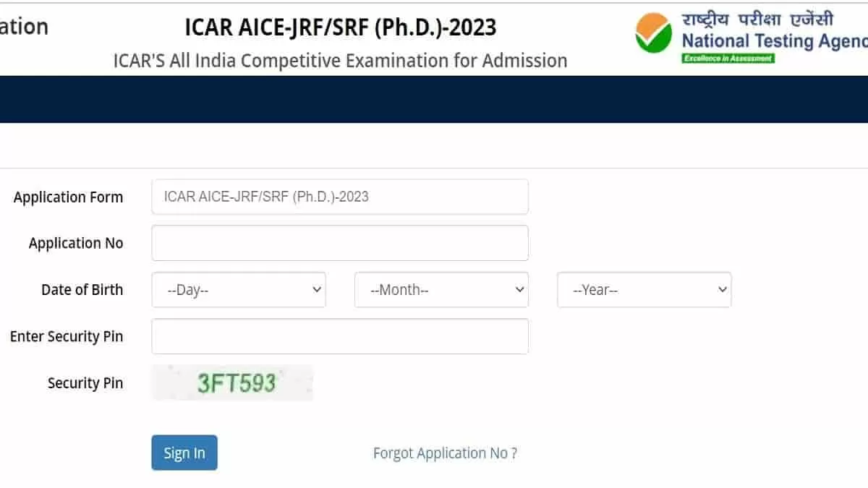Click inside the Application No input field
This screenshot has width=868, height=488.
click(340, 243)
